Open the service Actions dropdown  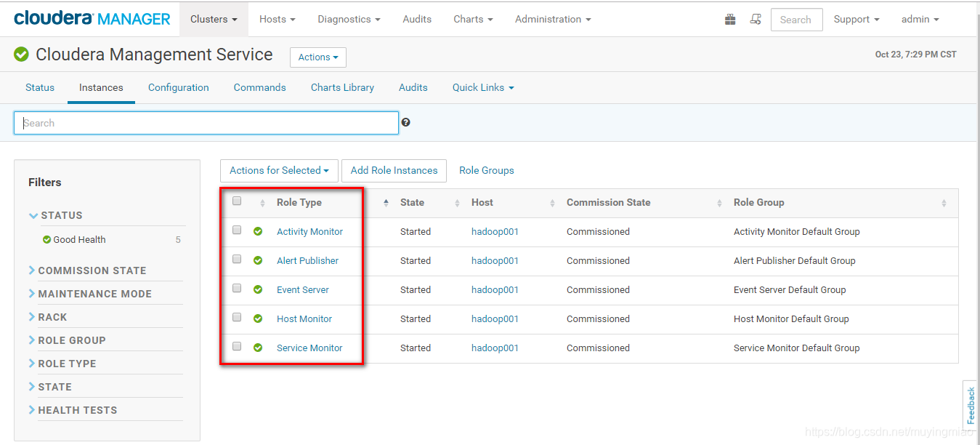318,57
